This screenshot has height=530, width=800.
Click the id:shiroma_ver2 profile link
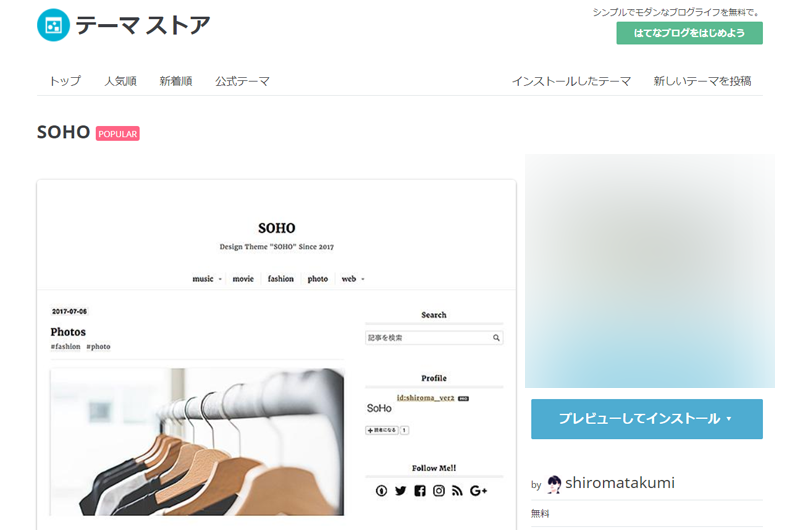click(426, 398)
